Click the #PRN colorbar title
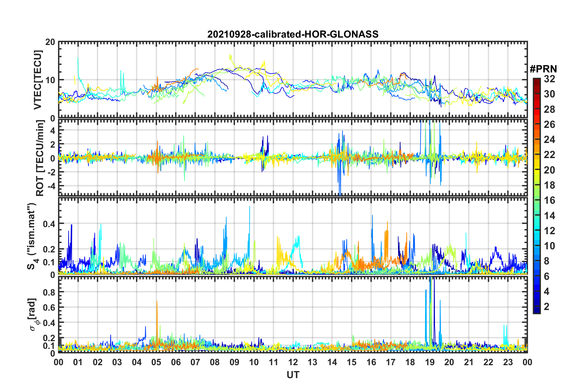Viewport: 586px width, 392px height. (543, 69)
